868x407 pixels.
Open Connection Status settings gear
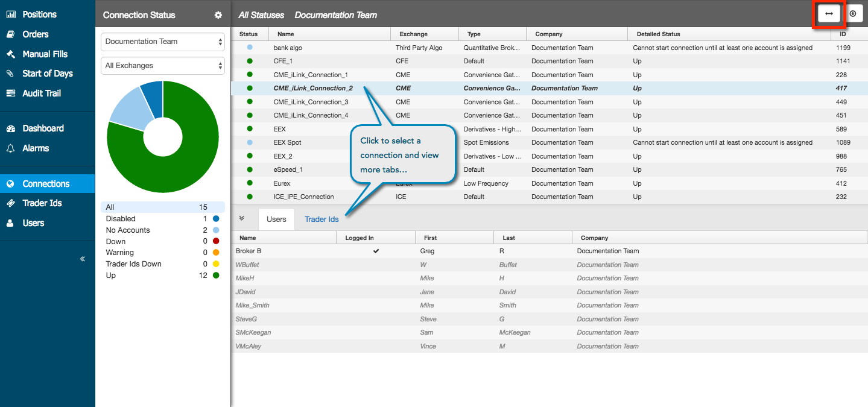[218, 15]
